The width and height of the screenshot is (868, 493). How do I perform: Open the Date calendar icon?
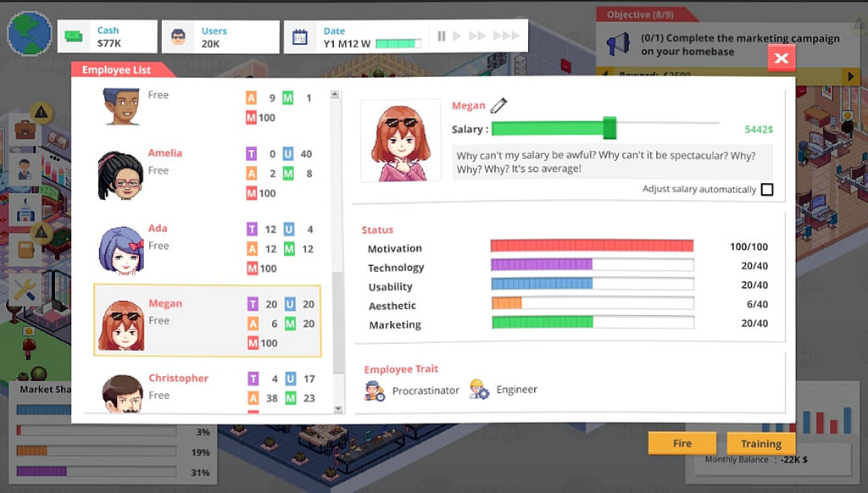pos(299,37)
